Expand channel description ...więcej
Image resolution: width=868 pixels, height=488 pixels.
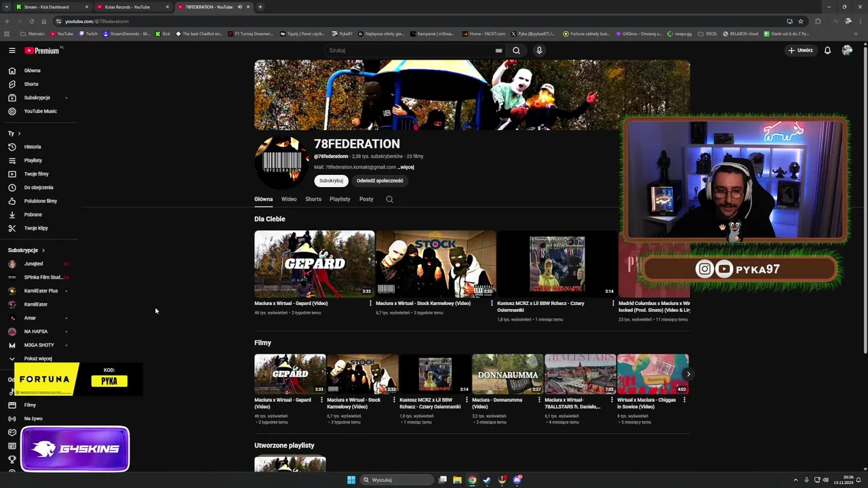pos(406,167)
